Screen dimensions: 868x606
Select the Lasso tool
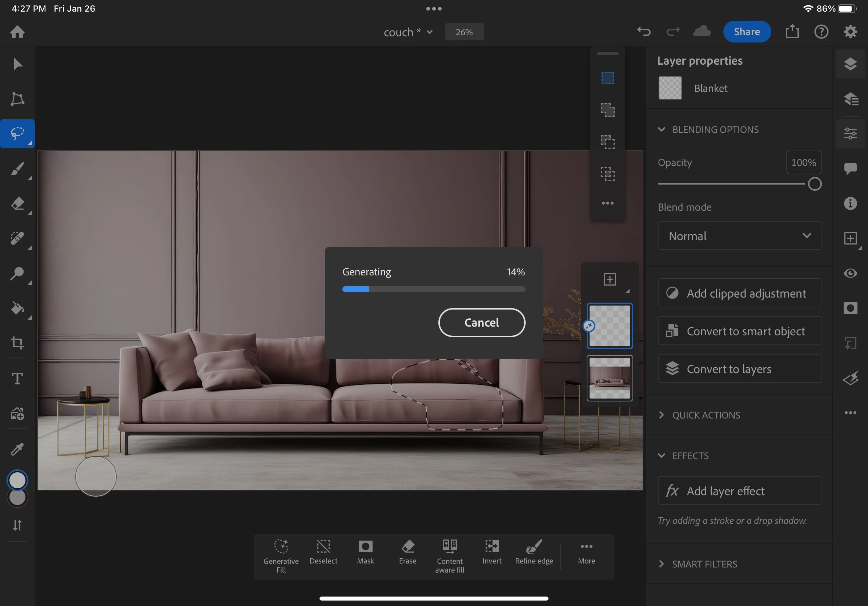click(17, 134)
